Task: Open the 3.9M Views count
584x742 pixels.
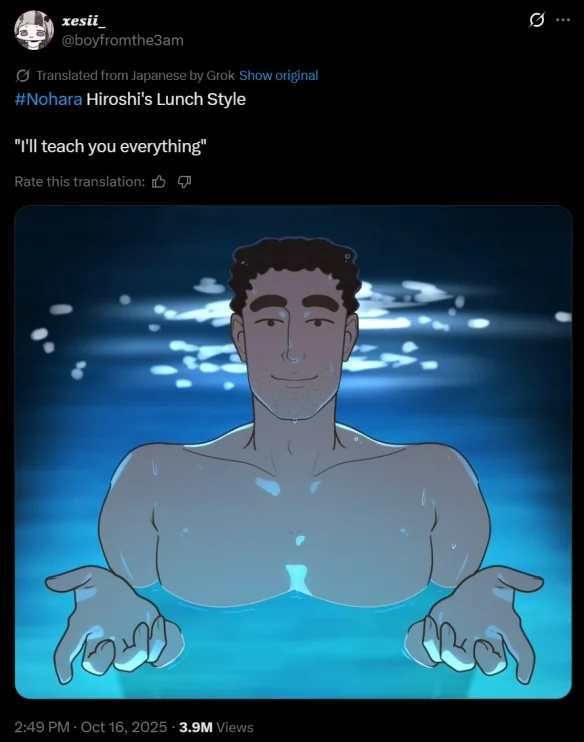Action: (x=216, y=727)
